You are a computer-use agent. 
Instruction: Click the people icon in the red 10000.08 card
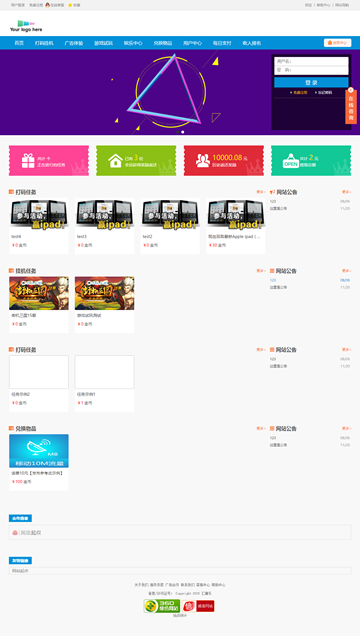203,161
